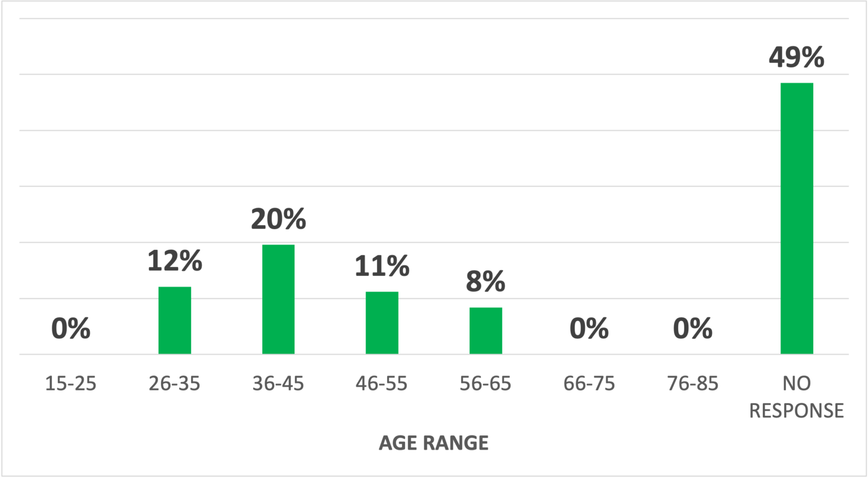Click the 11% data label
The width and height of the screenshot is (868, 479).
coord(382,266)
